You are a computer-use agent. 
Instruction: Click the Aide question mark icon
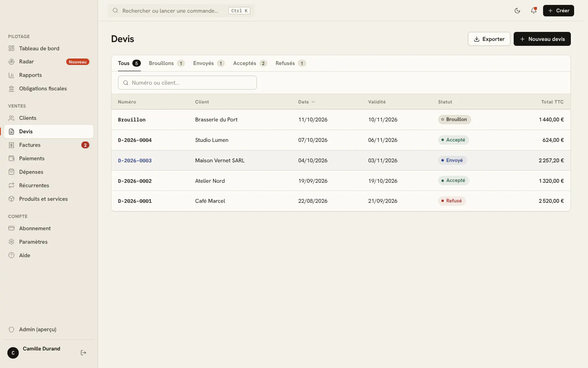(11, 256)
